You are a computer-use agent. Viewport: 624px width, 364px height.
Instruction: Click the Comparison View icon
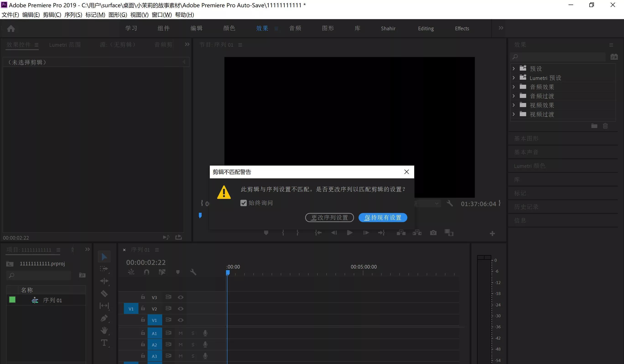coord(449,233)
